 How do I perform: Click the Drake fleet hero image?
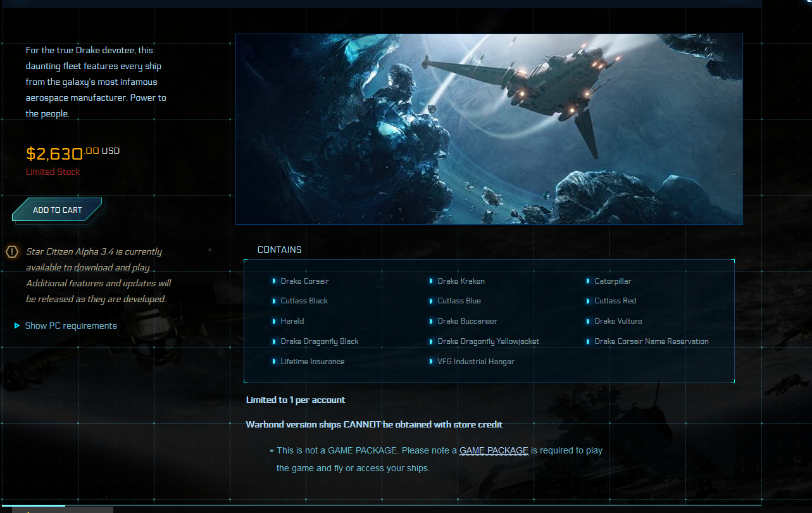pyautogui.click(x=489, y=129)
